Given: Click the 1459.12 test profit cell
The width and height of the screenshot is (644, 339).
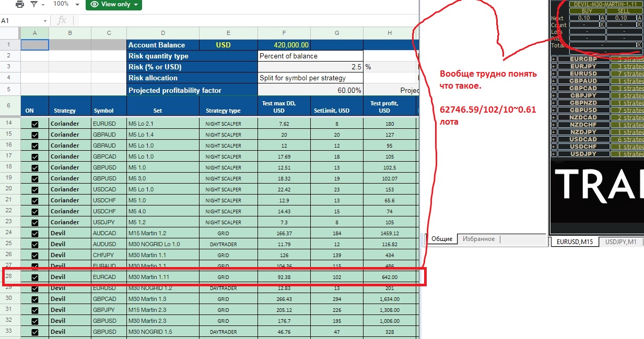Looking at the screenshot, I should (390, 234).
